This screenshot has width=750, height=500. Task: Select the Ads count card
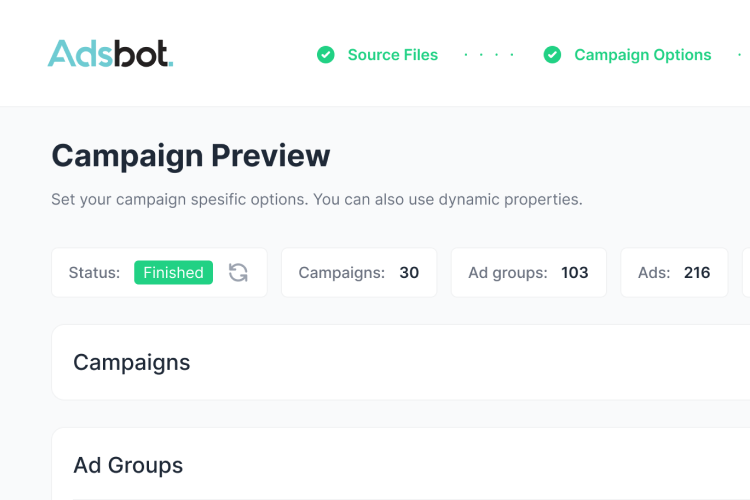(674, 273)
